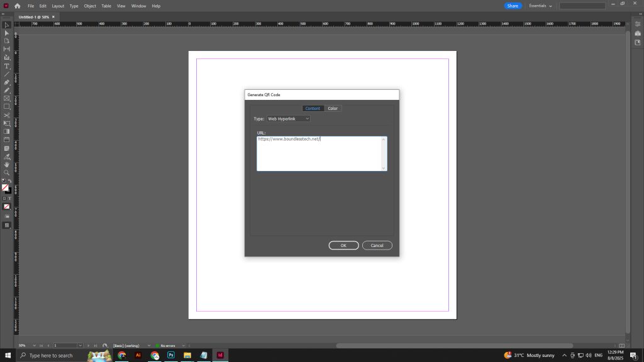The height and width of the screenshot is (362, 644).
Task: Click the Fill color swatch
Action: 5,188
